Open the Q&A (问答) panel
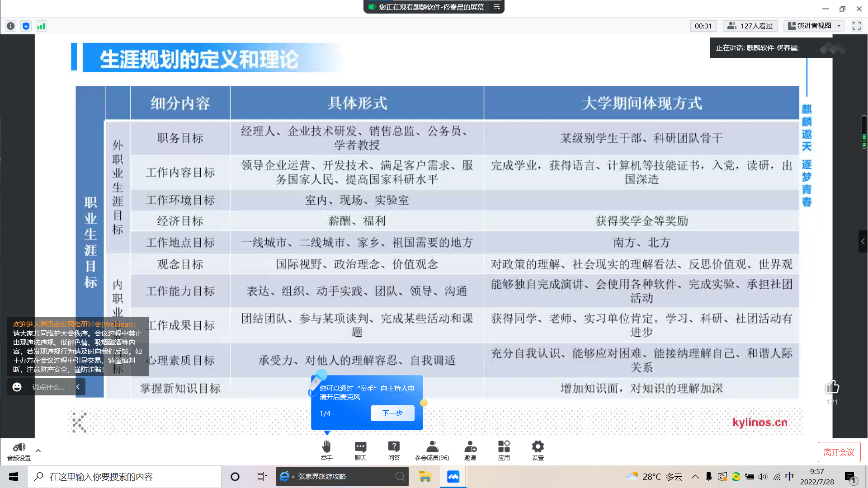This screenshot has width=868, height=488. pos(394,447)
